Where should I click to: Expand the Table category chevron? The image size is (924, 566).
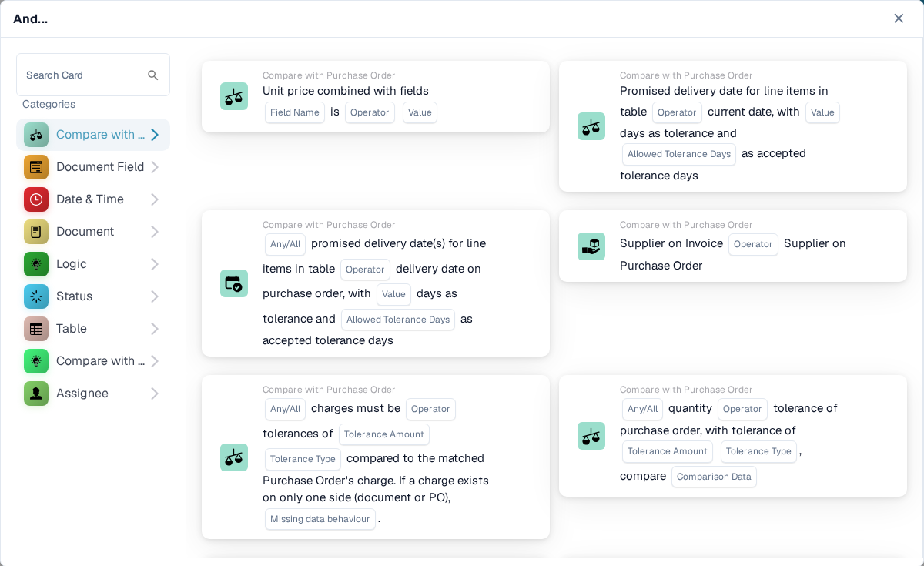[x=155, y=329]
